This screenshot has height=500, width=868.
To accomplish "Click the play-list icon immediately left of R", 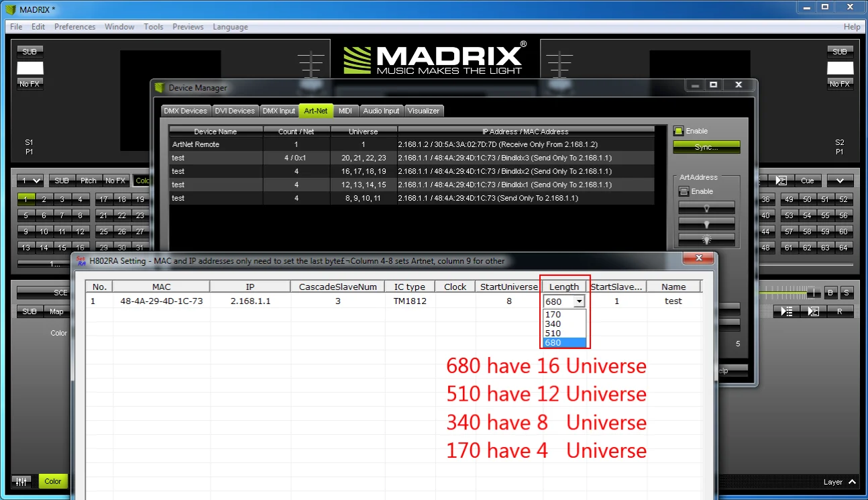I will pos(813,311).
